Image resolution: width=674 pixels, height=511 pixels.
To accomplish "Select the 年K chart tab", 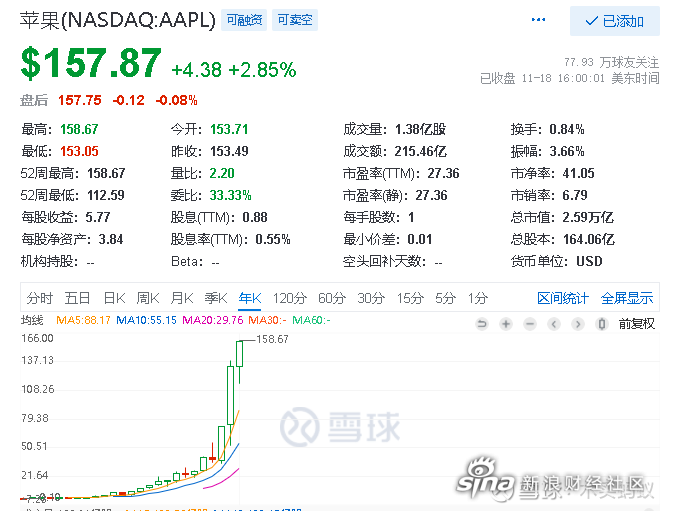I will pyautogui.click(x=250, y=298).
